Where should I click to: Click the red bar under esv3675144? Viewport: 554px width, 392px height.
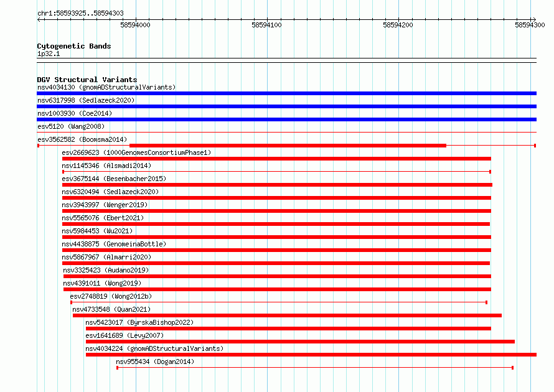click(x=278, y=185)
